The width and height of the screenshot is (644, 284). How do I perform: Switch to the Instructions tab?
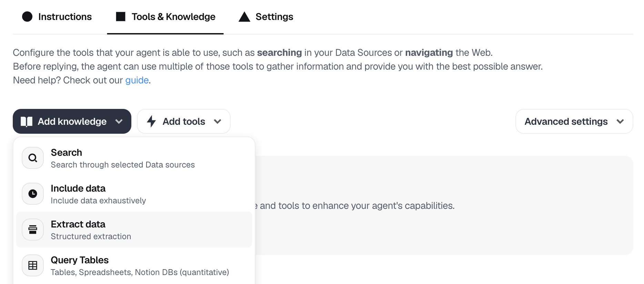point(65,17)
